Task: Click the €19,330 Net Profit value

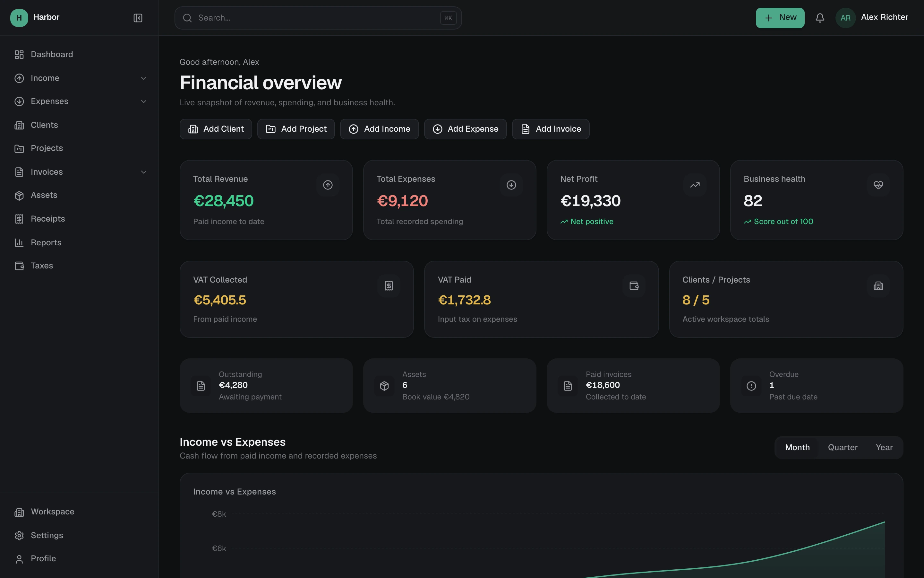Action: click(590, 201)
